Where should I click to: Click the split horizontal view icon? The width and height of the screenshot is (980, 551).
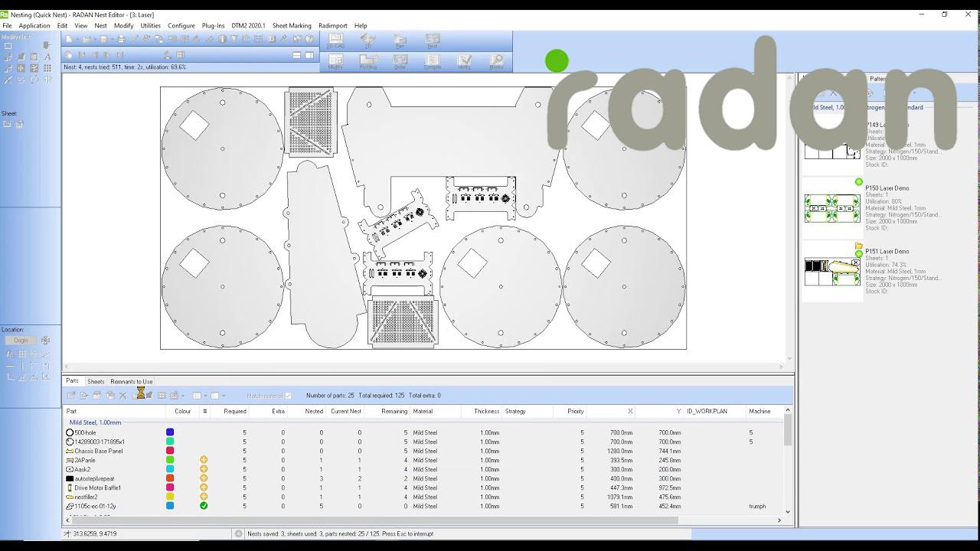click(x=296, y=55)
